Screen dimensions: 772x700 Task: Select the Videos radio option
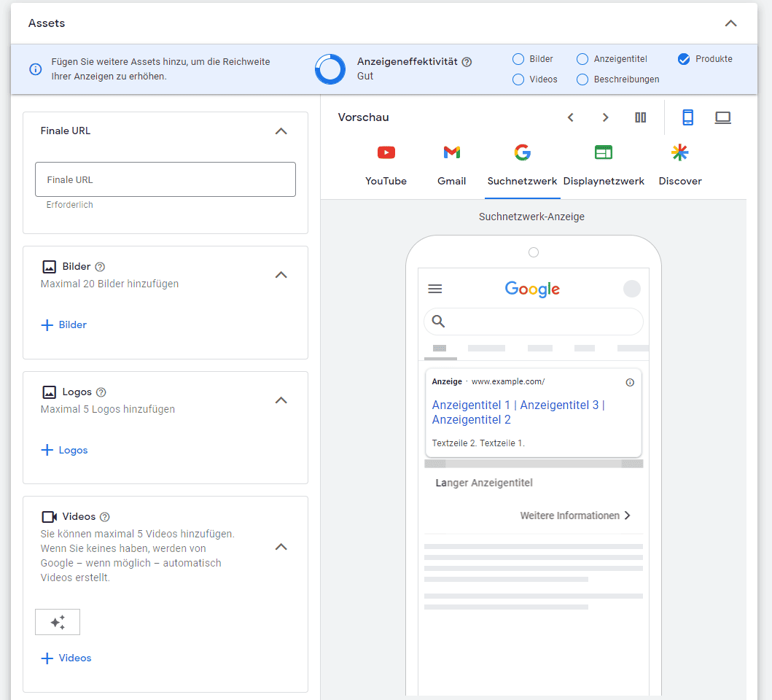518,79
